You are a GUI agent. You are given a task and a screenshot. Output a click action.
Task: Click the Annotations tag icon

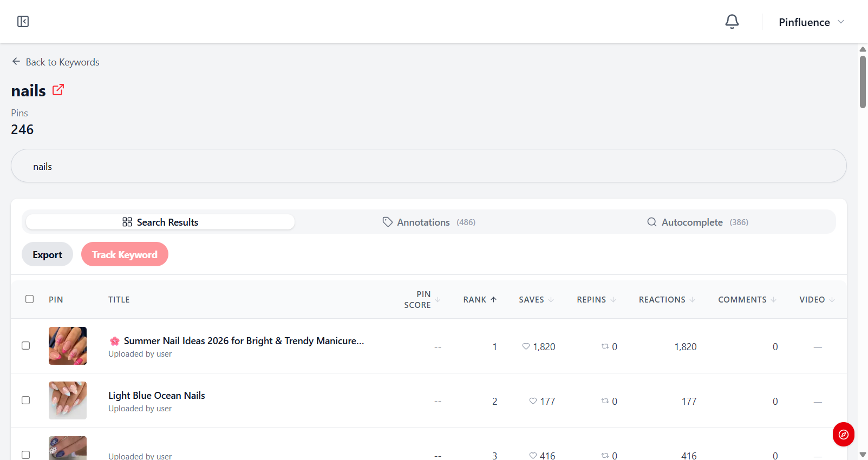(387, 222)
